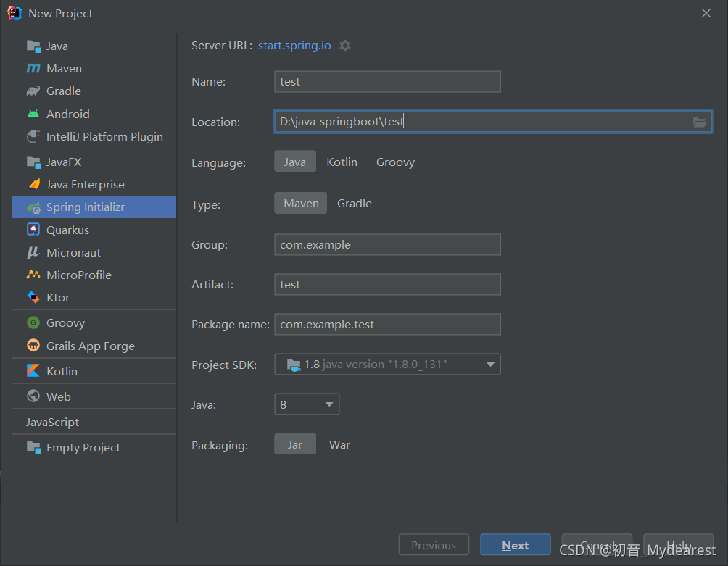Select Kotlin as the language
Viewport: 728px width, 566px height.
coord(342,162)
